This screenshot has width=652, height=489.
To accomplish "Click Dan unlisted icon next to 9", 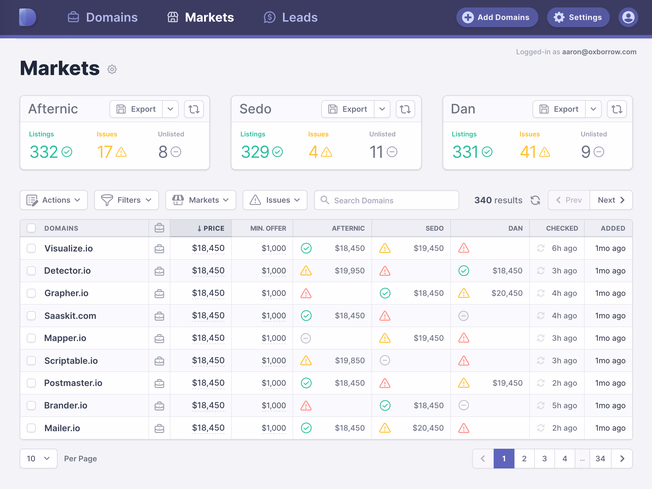I will pos(598,152).
